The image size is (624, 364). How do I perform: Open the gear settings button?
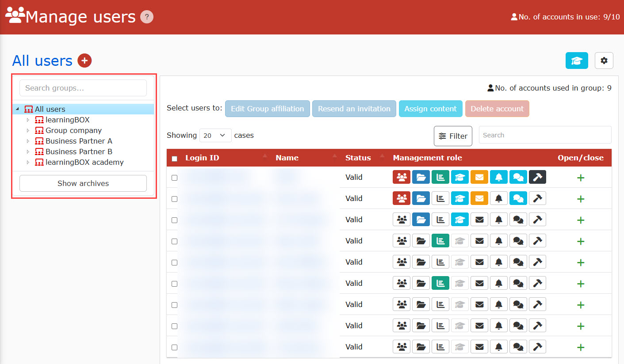[604, 61]
